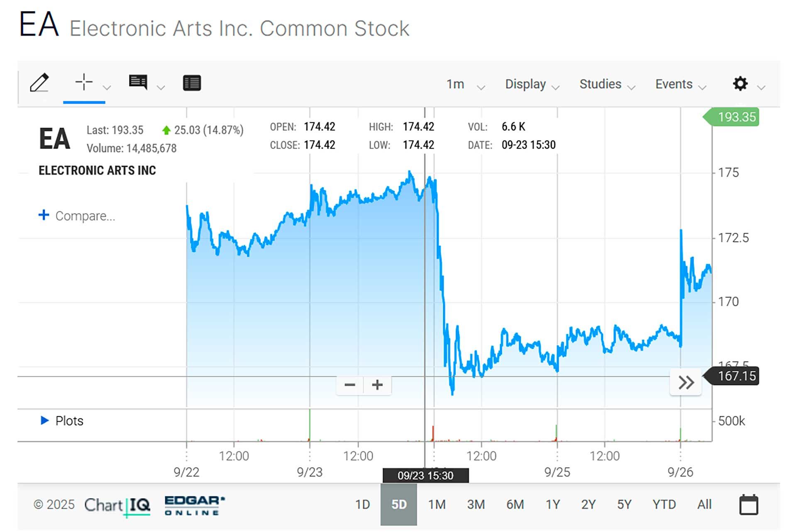Zoom in using the plus button
The height and width of the screenshot is (532, 797).
[x=377, y=385]
